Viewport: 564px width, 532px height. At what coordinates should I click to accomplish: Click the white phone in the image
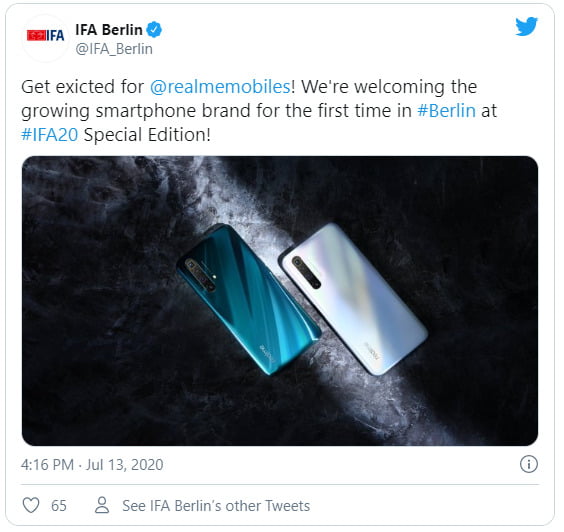(353, 299)
